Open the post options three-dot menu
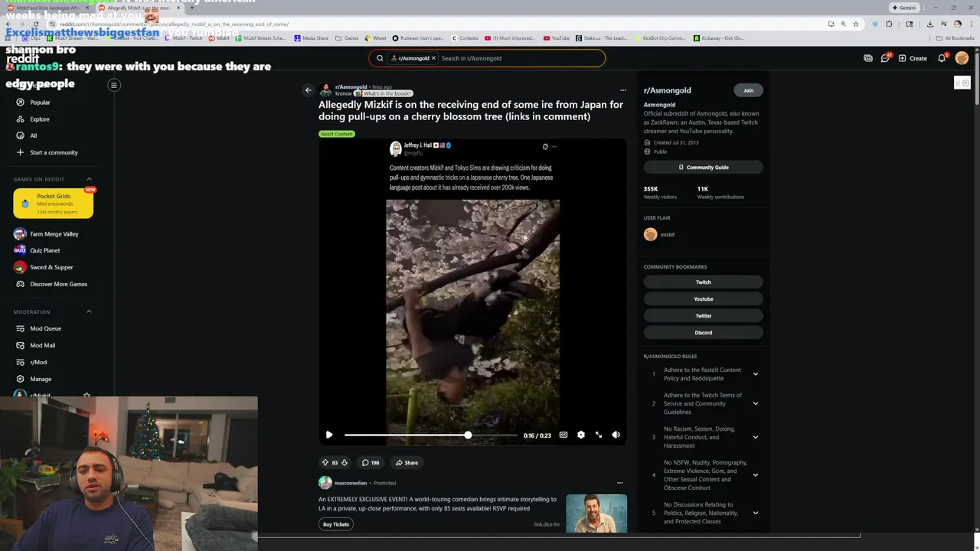This screenshot has width=980, height=551. point(622,90)
